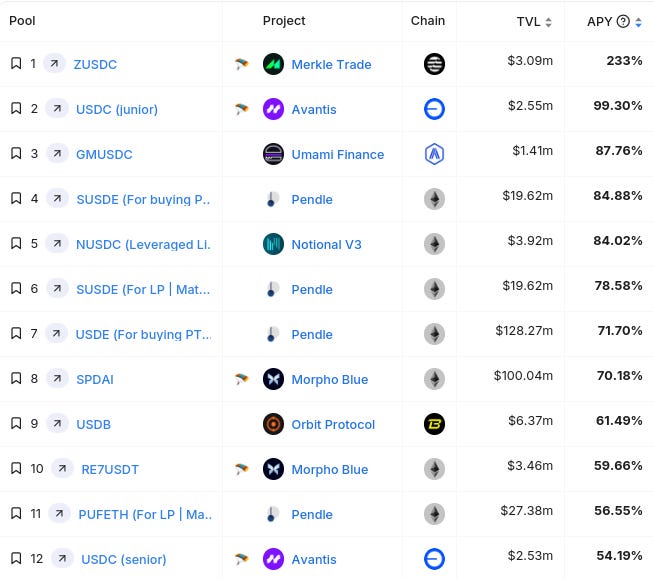Screen dimensions: 654x579
Task: Open the SUSDE (For LP | Mat... pool link
Action: 143,290
